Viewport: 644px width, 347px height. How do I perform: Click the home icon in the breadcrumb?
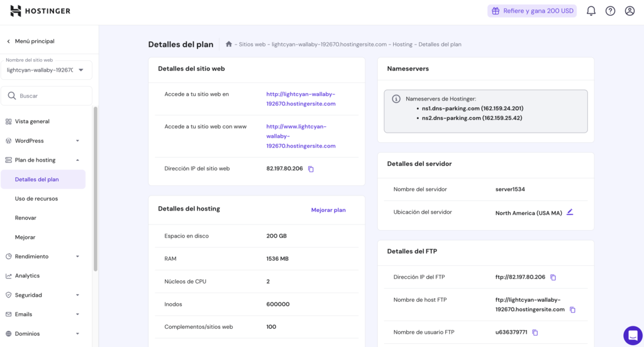click(229, 45)
